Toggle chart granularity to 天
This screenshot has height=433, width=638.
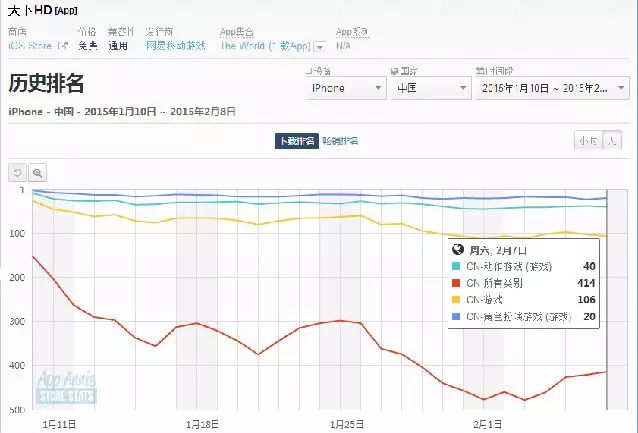(x=612, y=141)
